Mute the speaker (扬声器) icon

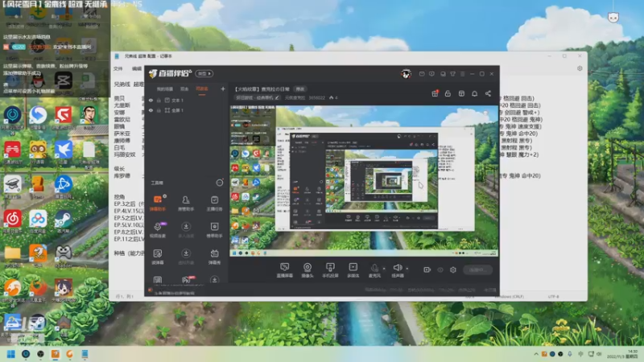coord(397,268)
